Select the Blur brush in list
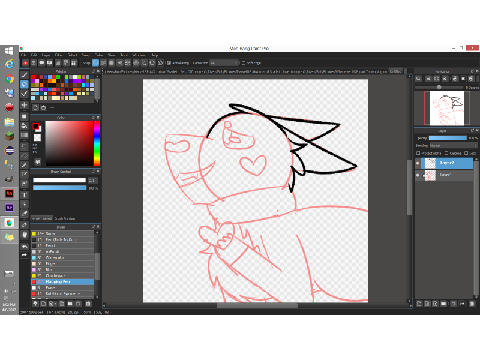Viewport: 480px width, 360px height. tap(63, 269)
